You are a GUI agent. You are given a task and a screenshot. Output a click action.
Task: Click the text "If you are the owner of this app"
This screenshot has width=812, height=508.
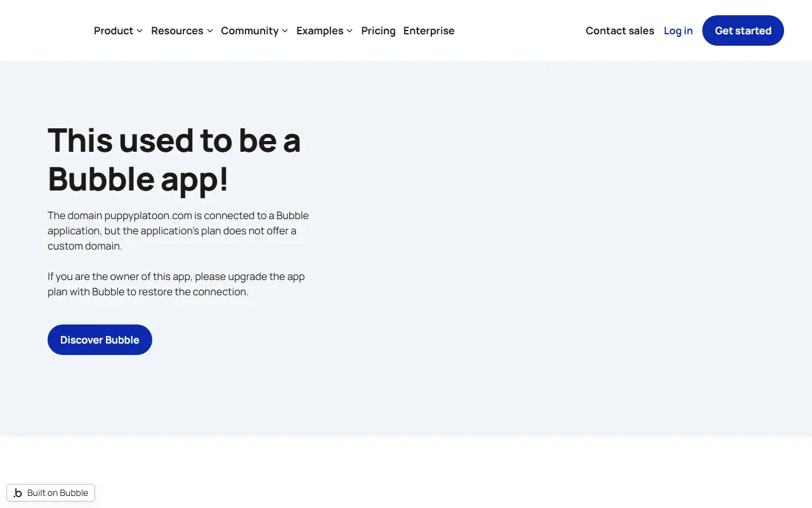point(120,276)
